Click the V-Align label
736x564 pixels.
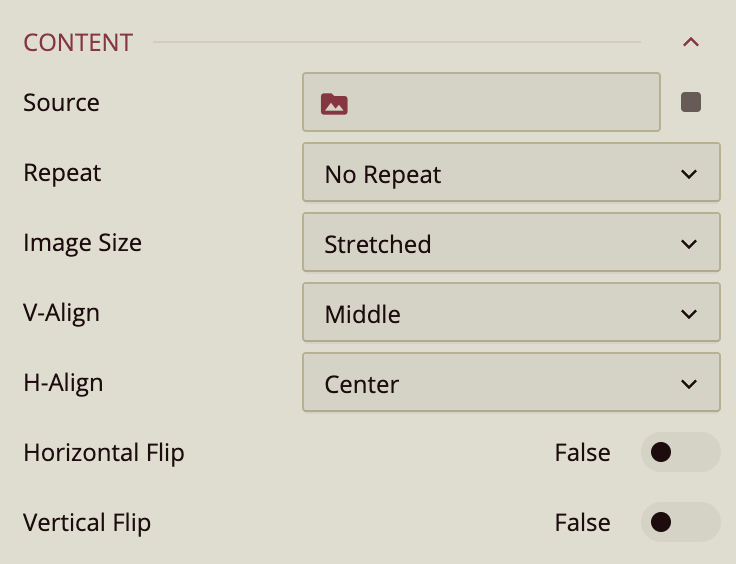61,312
